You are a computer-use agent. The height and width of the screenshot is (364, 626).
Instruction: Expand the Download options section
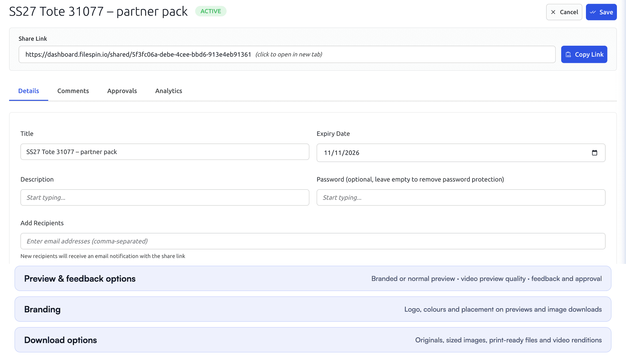[x=313, y=340]
